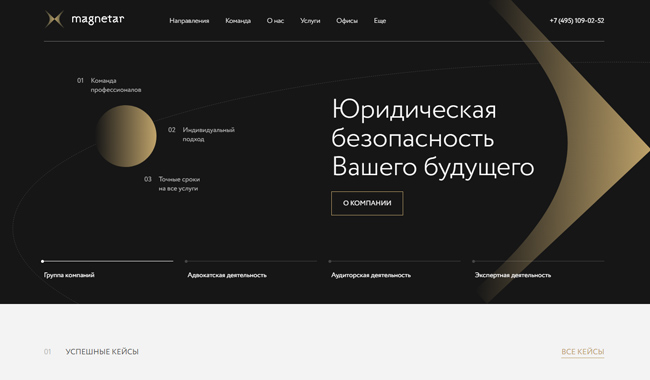The width and height of the screenshot is (650, 380).
Task: Click the golden sphere graphic
Action: point(126,136)
